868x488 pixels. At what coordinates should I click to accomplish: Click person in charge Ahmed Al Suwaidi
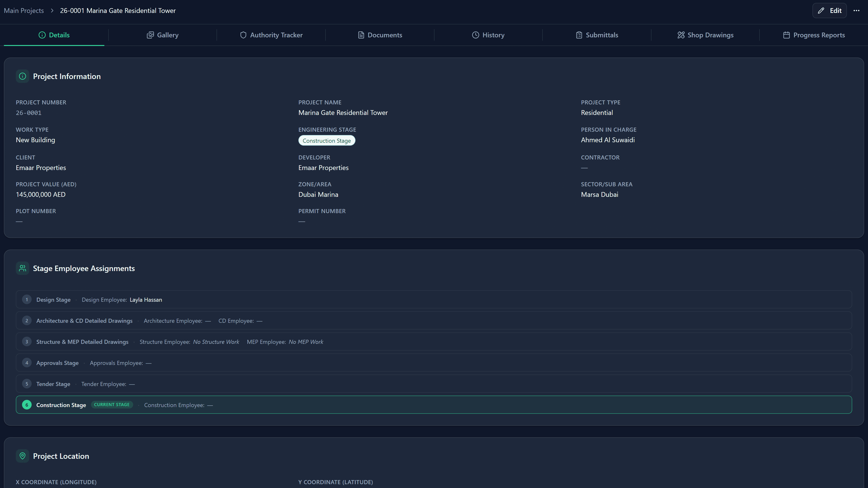pos(608,140)
